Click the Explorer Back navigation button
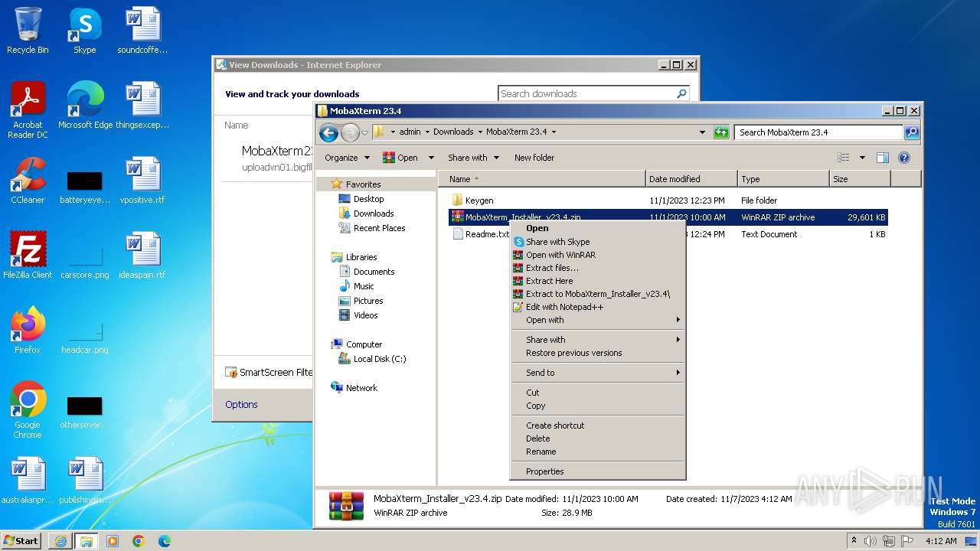This screenshot has height=551, width=980. point(328,132)
